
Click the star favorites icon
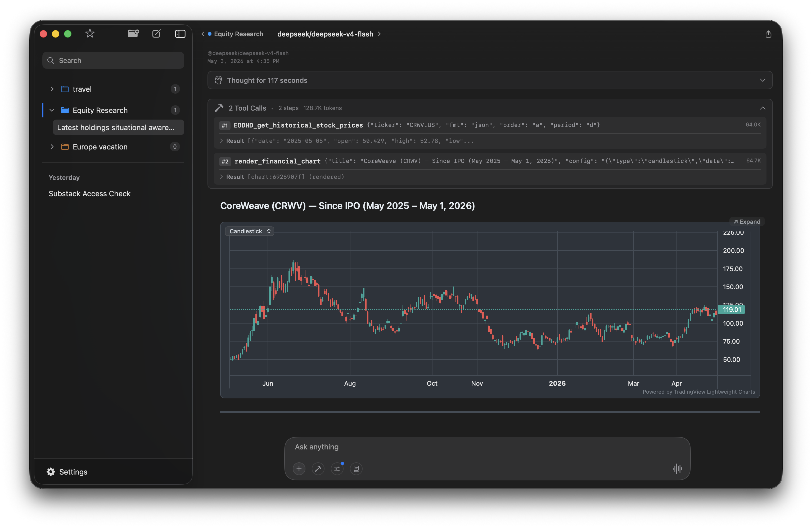click(x=90, y=33)
